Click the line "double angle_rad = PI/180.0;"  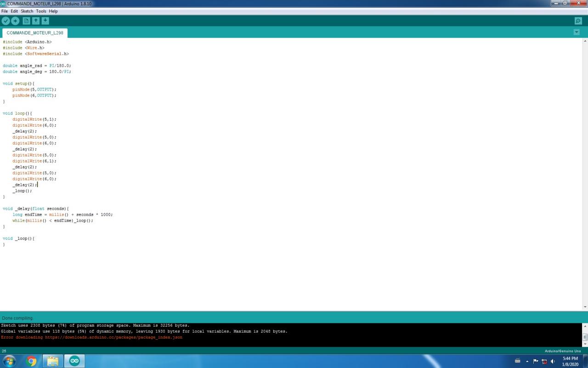pyautogui.click(x=37, y=66)
